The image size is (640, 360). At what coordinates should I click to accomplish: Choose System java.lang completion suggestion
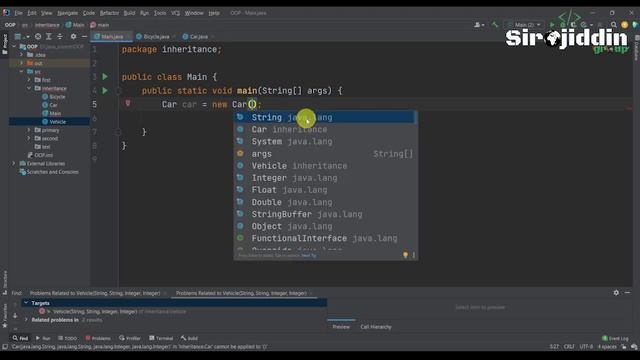pyautogui.click(x=325, y=142)
